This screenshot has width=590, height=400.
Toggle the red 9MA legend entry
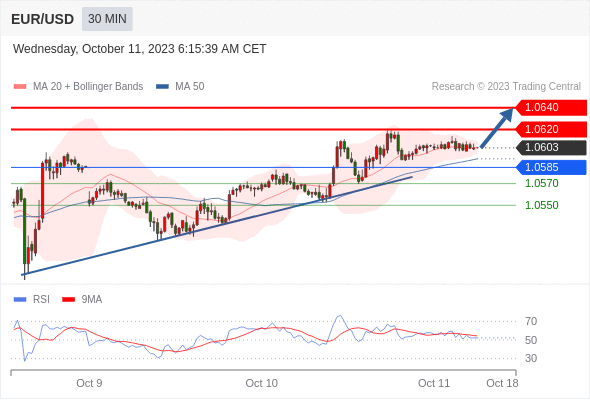coord(82,300)
